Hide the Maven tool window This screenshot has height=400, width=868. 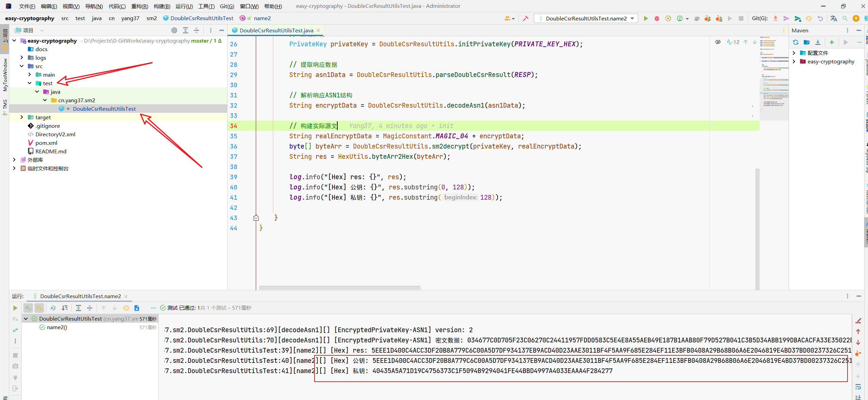click(x=858, y=30)
